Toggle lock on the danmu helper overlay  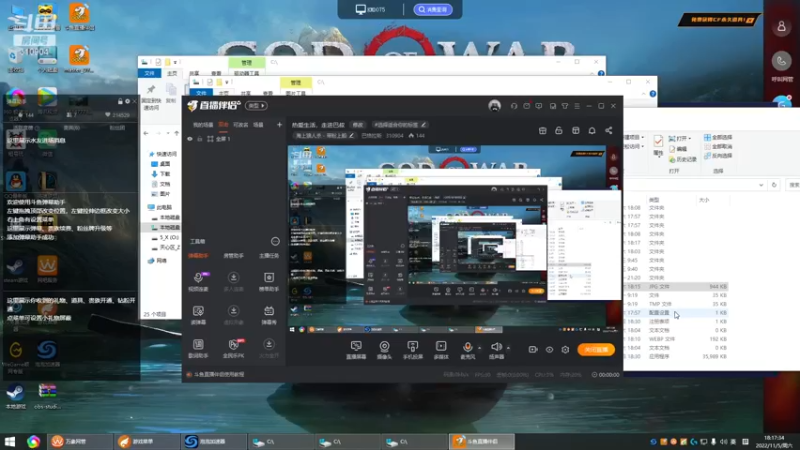coord(120,102)
